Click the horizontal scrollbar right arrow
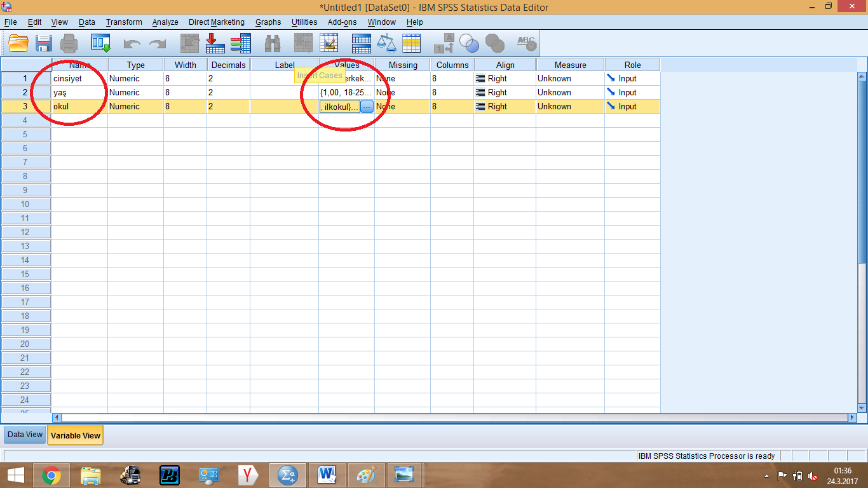 pyautogui.click(x=852, y=417)
